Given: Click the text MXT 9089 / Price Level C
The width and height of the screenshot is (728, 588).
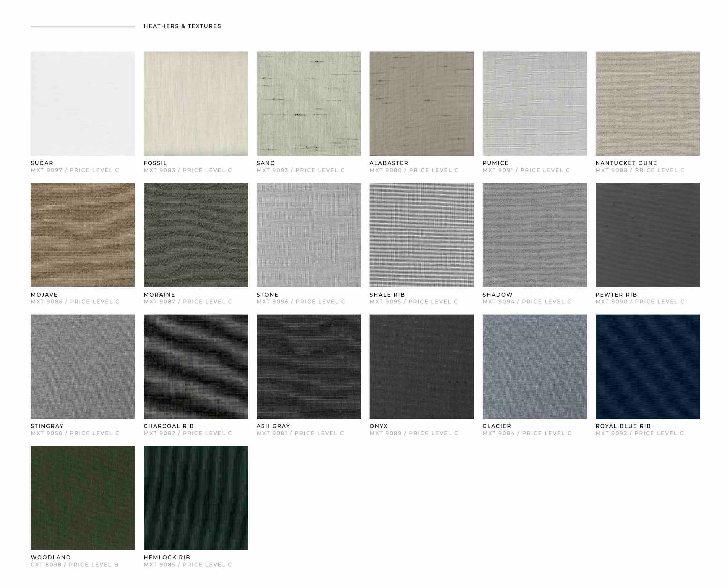Looking at the screenshot, I should [414, 433].
